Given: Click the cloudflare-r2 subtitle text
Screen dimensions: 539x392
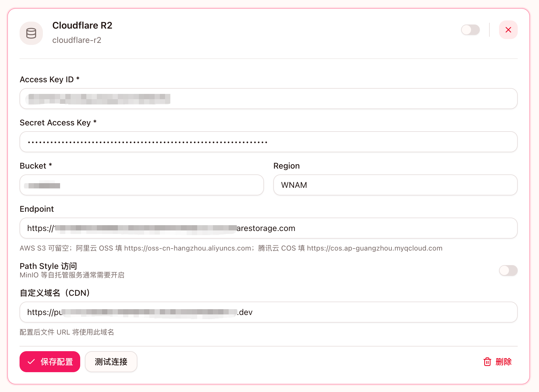Looking at the screenshot, I should pyautogui.click(x=77, y=40).
